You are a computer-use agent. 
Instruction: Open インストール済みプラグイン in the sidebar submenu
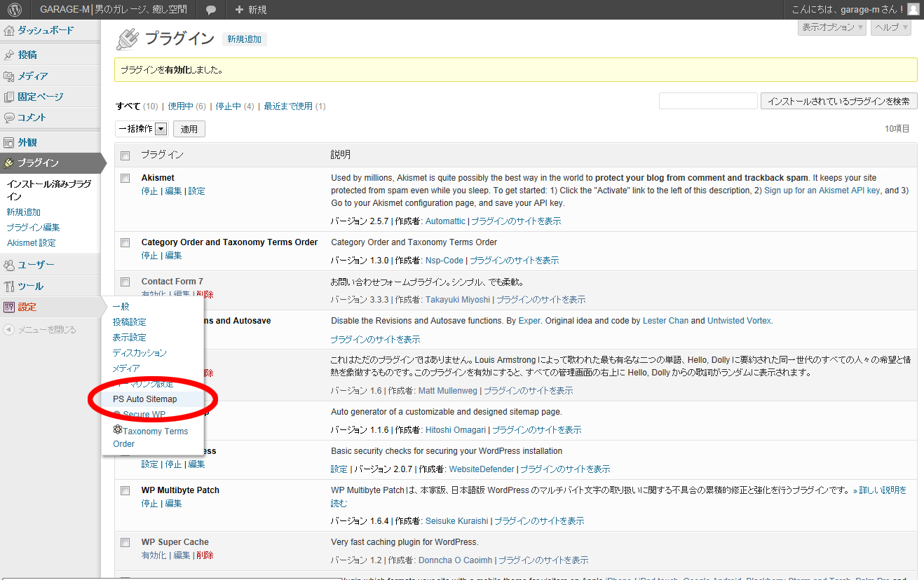click(x=49, y=191)
